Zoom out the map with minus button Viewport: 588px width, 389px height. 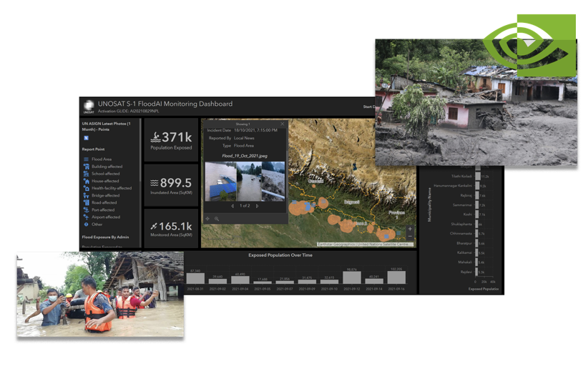(410, 237)
